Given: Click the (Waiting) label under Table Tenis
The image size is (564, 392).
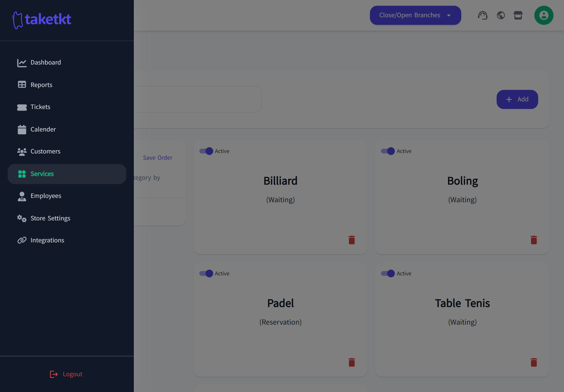Looking at the screenshot, I should [x=462, y=322].
